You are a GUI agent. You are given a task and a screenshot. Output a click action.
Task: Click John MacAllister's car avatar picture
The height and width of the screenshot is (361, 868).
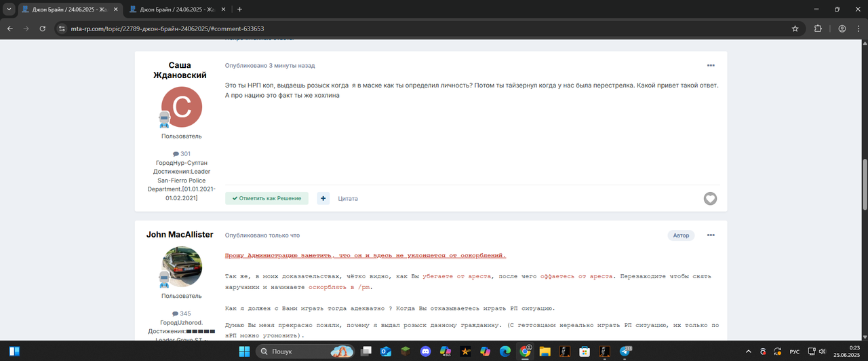point(182,267)
